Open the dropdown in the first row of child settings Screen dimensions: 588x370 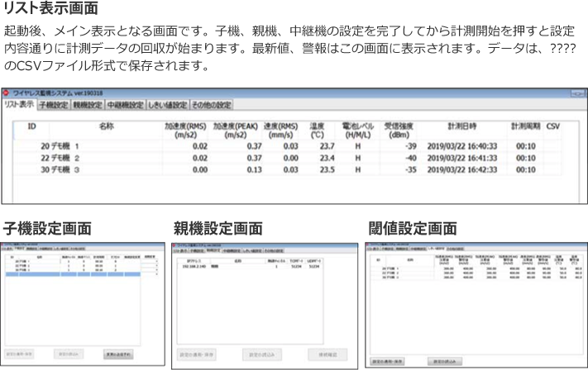(157, 261)
